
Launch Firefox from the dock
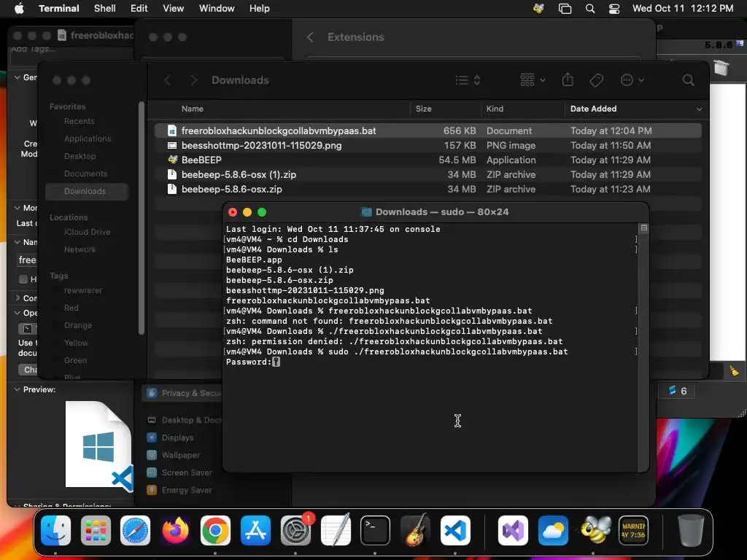[x=175, y=531]
